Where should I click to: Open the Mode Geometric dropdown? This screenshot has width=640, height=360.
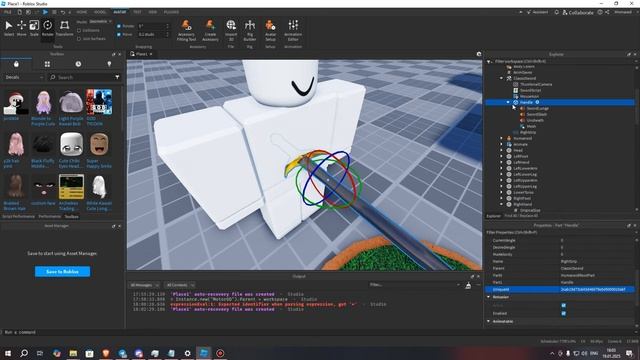[x=100, y=21]
